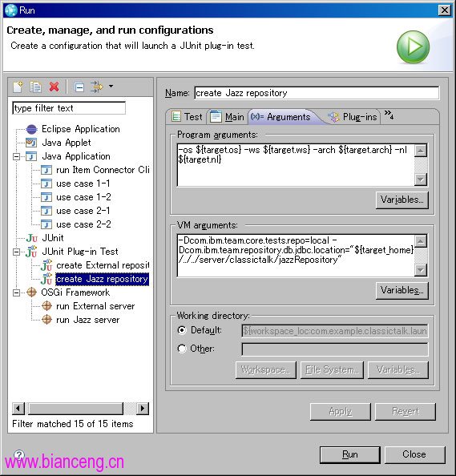Click the JUnit Plug-in Test icon
The height and width of the screenshot is (476, 456).
pos(31,252)
